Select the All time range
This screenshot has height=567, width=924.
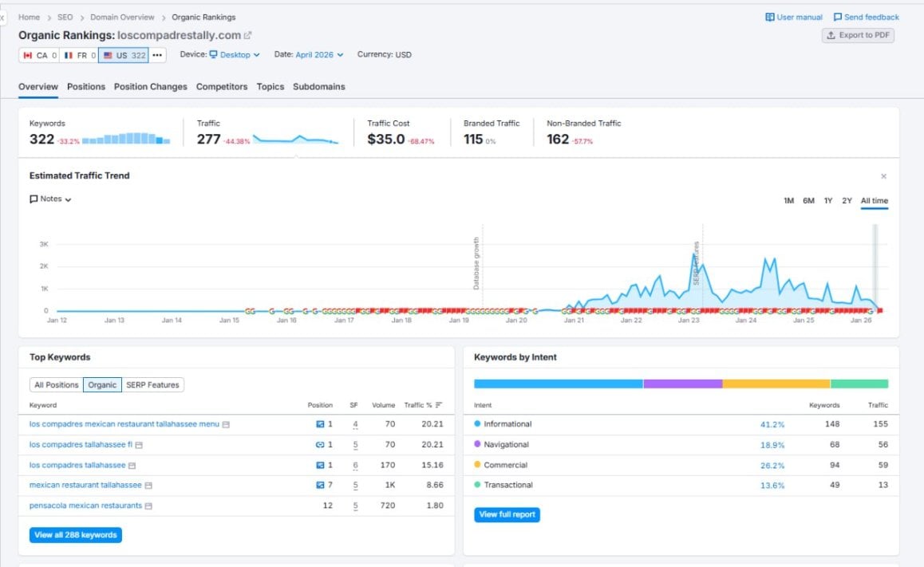874,201
